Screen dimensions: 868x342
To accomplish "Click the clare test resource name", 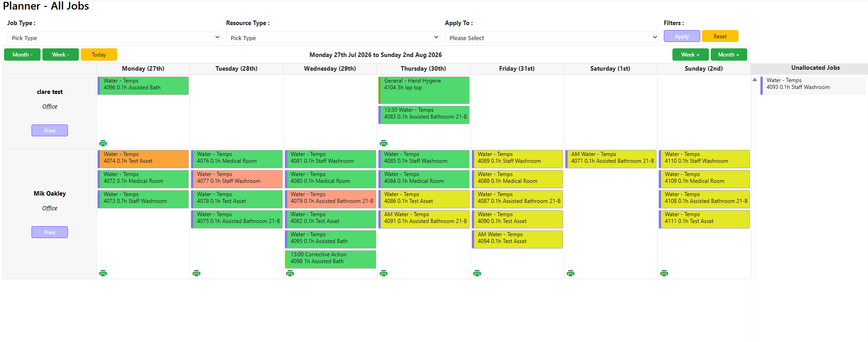I will pos(50,92).
